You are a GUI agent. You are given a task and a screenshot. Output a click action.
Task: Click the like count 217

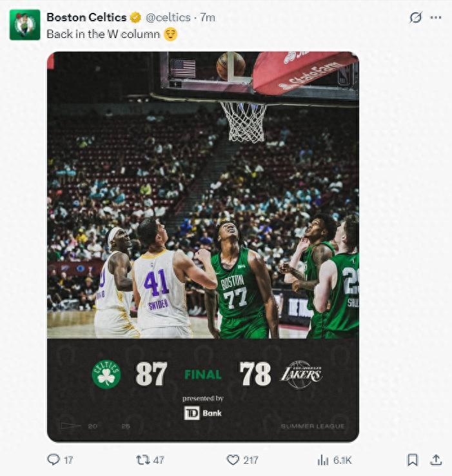pos(250,460)
